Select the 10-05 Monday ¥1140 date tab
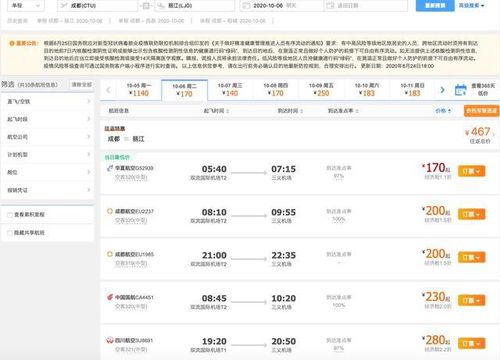The image size is (500, 360). 139,90
